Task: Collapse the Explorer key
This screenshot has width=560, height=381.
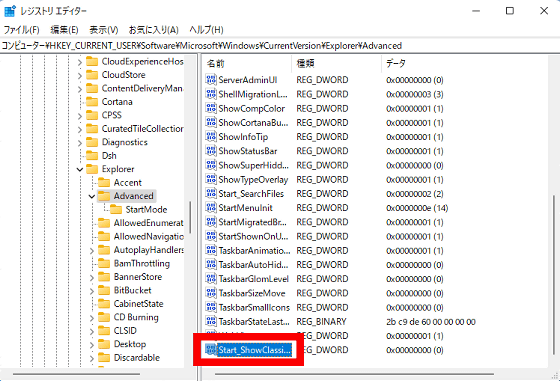Action: (x=80, y=170)
